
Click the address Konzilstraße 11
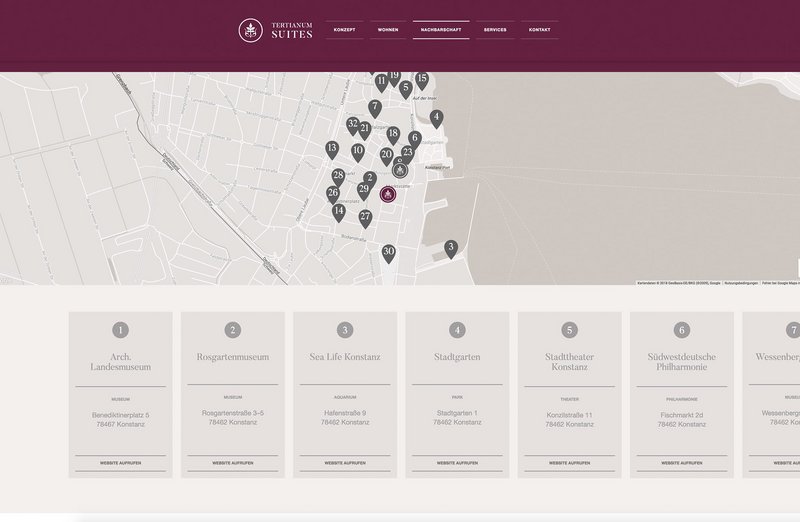pos(569,415)
